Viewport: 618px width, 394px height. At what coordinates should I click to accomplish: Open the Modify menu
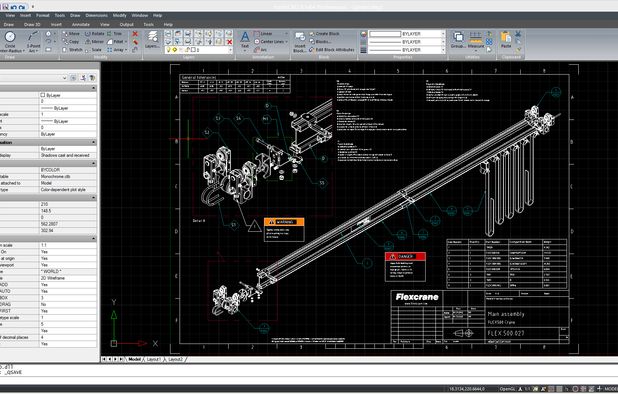point(119,15)
